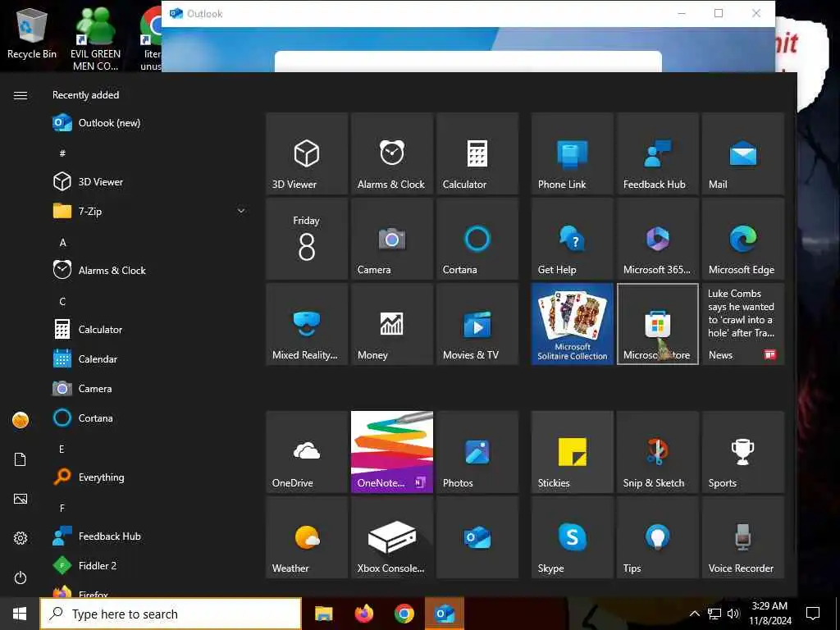Launch the Skype tile
Viewport: 840px width, 630px height.
coord(572,537)
